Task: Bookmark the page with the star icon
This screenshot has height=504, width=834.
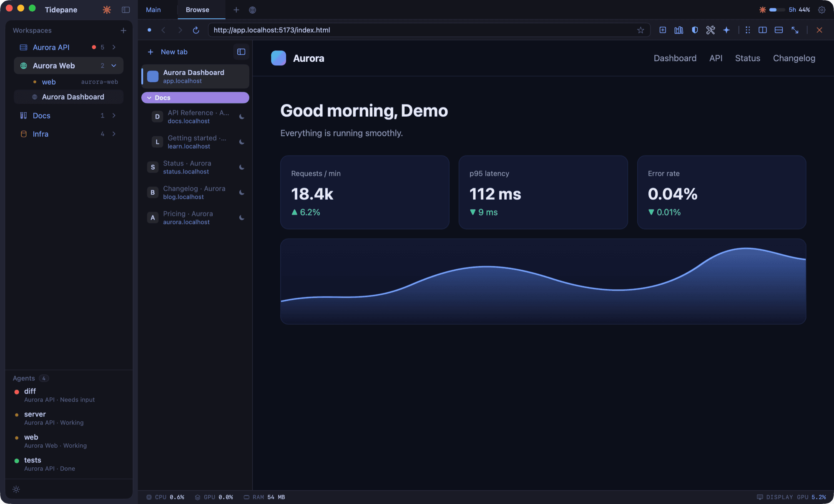Action: coord(641,30)
